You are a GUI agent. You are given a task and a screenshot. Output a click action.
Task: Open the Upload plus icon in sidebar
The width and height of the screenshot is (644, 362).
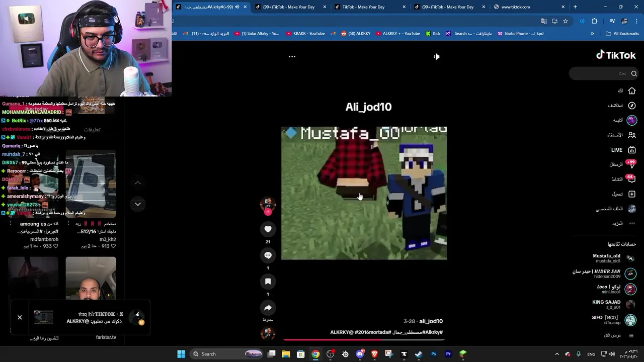pyautogui.click(x=632, y=194)
